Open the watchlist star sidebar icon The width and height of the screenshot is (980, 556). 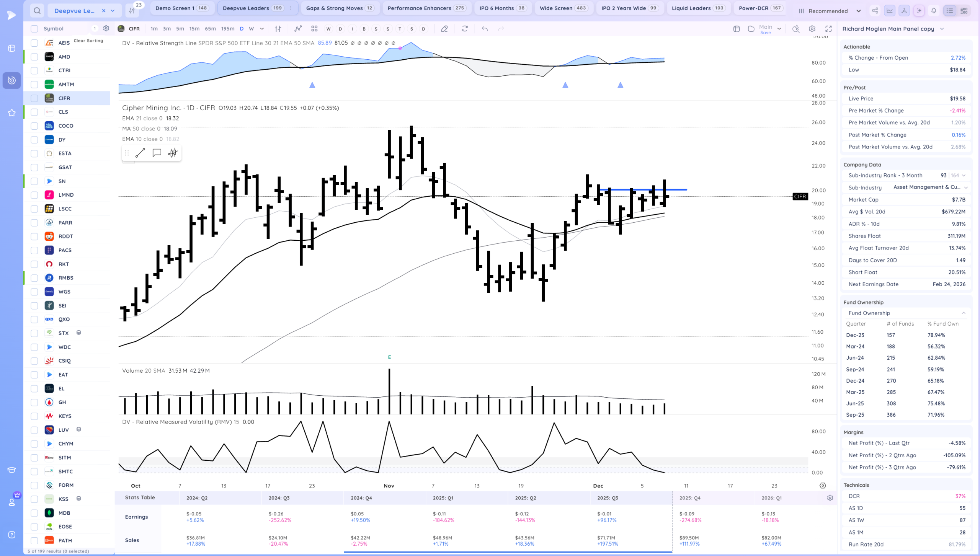click(11, 113)
